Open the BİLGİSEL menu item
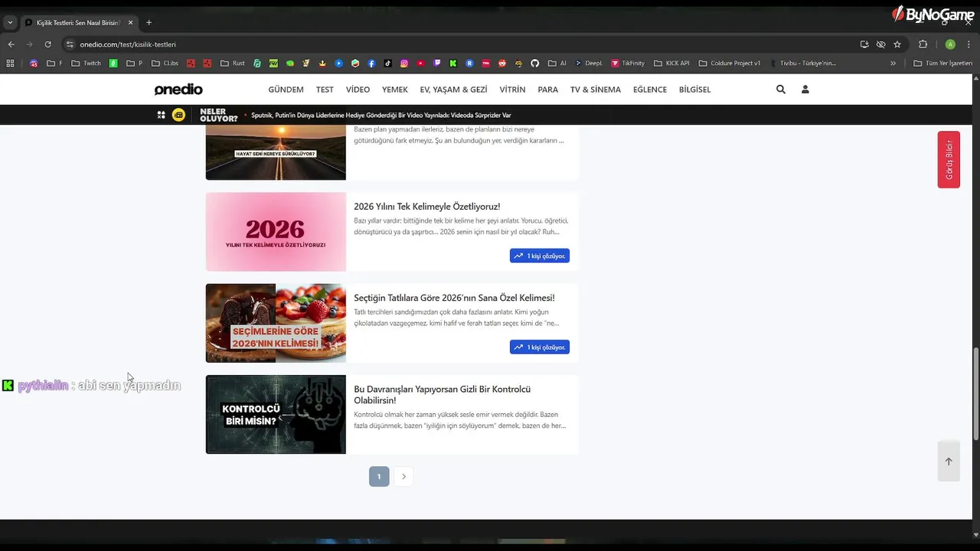 point(695,90)
